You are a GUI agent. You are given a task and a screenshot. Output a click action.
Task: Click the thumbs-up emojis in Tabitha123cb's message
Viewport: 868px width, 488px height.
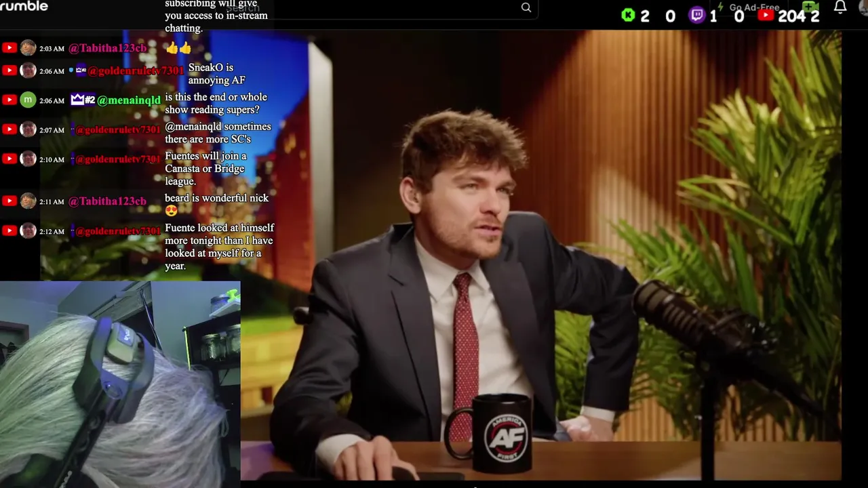coord(178,48)
